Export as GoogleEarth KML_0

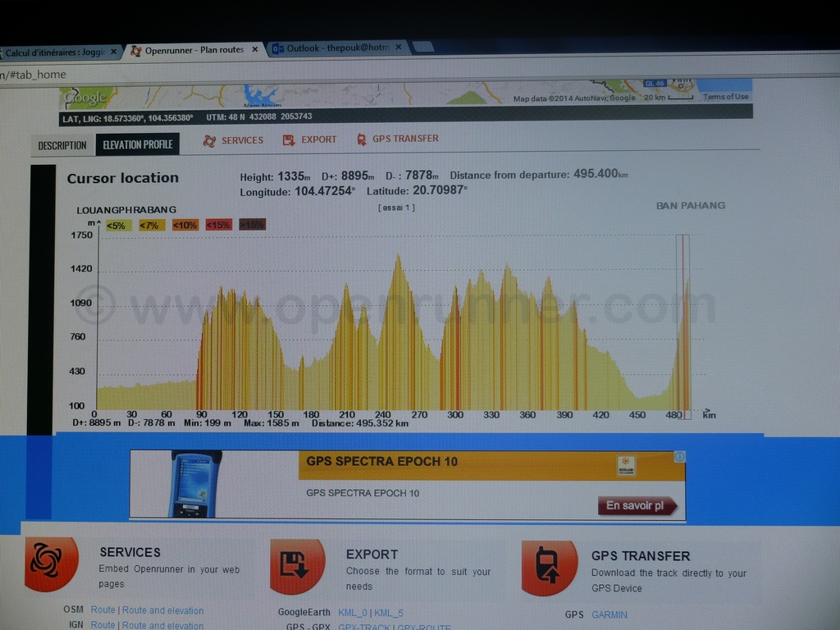(353, 613)
